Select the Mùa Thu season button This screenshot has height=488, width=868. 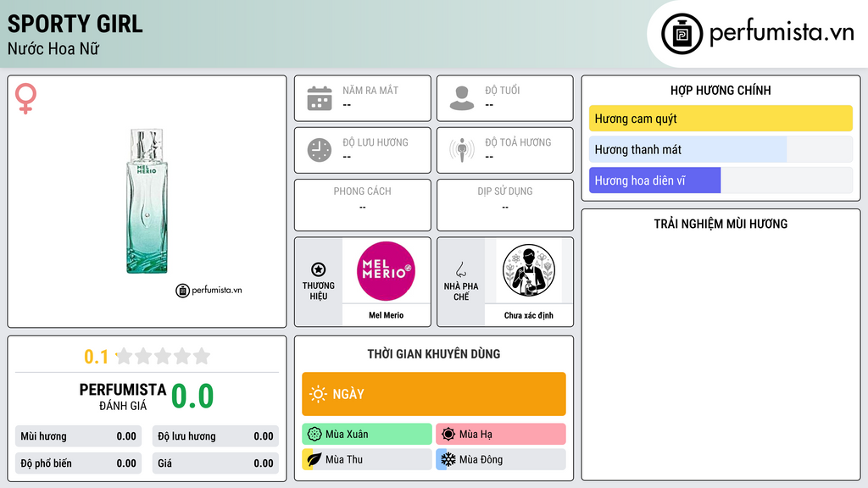(x=367, y=459)
